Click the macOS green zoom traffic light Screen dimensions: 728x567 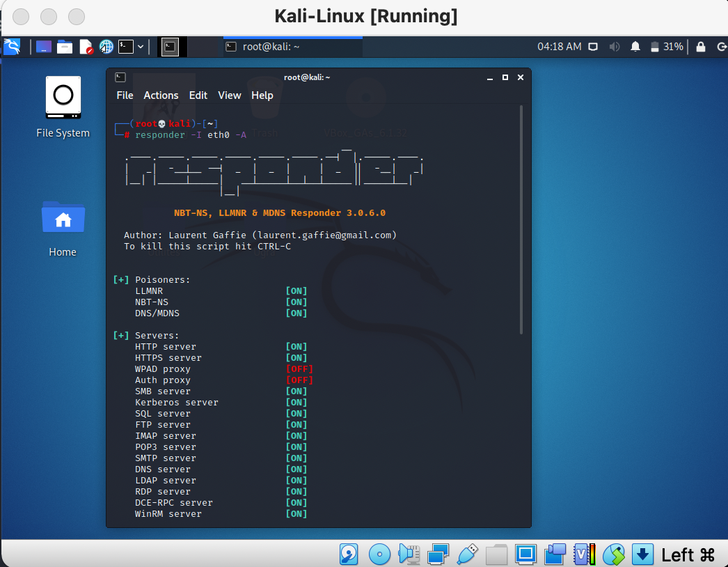coord(77,17)
